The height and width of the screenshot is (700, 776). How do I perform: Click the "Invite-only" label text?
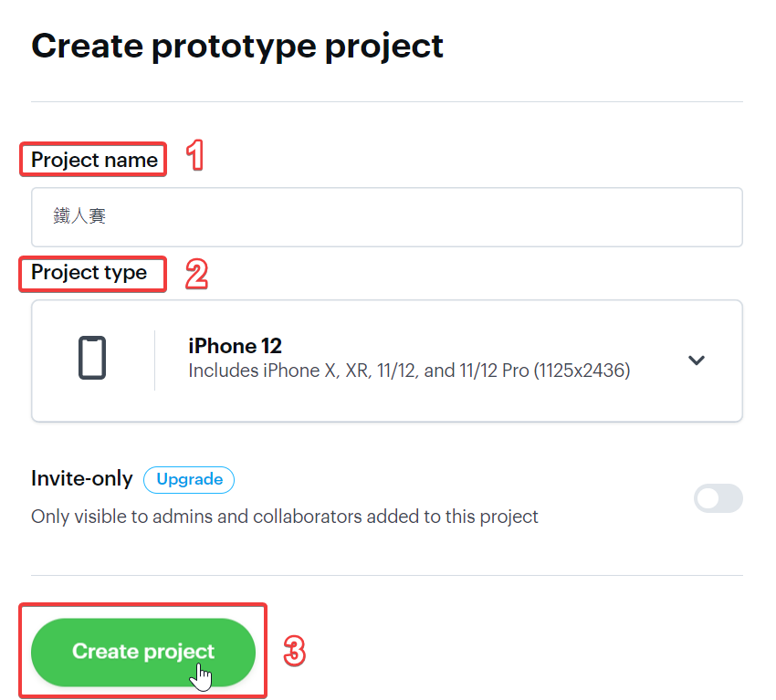81,478
